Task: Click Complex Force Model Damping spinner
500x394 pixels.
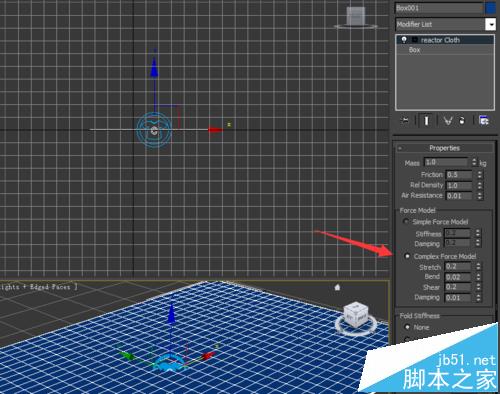Action: (478, 297)
